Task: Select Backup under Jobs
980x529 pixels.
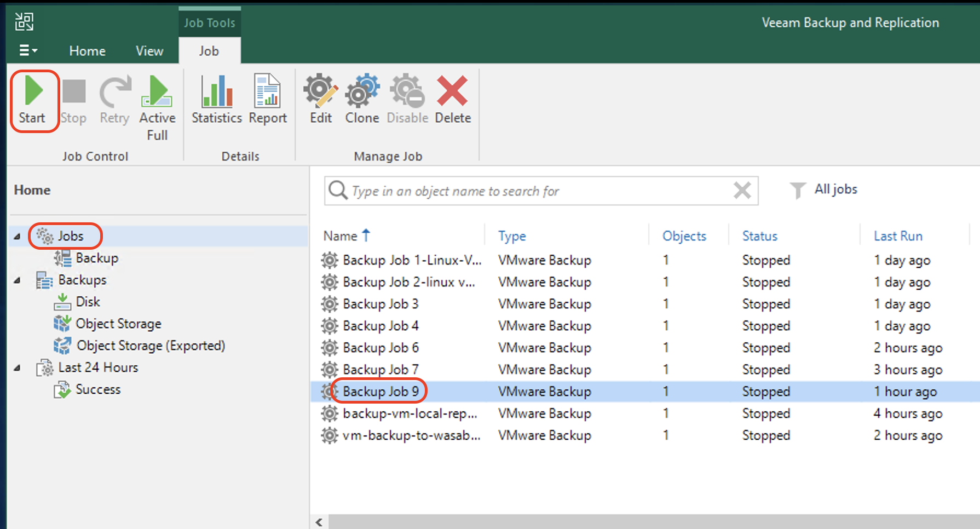Action: [97, 258]
